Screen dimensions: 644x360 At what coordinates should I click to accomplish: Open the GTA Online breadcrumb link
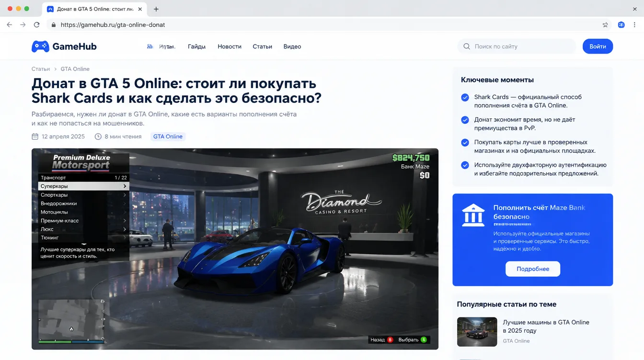[x=75, y=69]
